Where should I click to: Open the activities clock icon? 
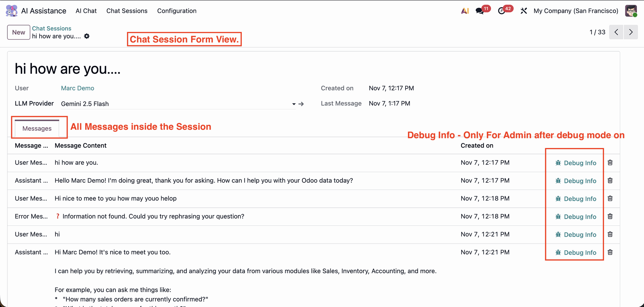click(x=501, y=11)
